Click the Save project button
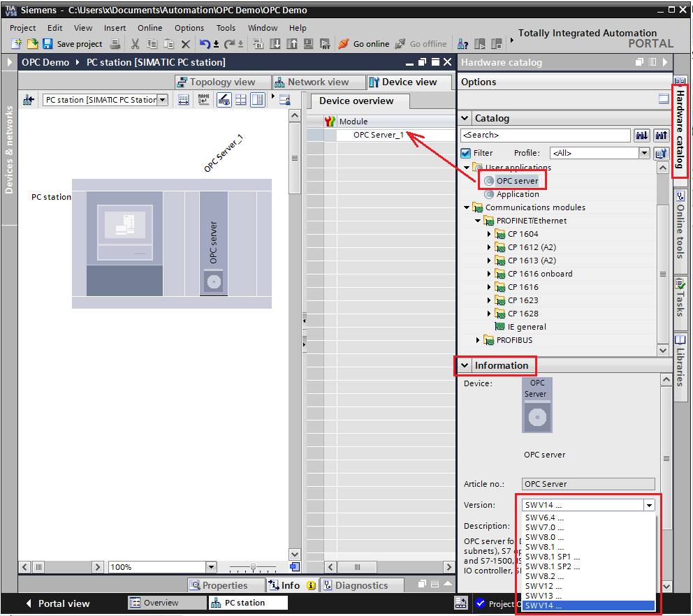 click(74, 44)
